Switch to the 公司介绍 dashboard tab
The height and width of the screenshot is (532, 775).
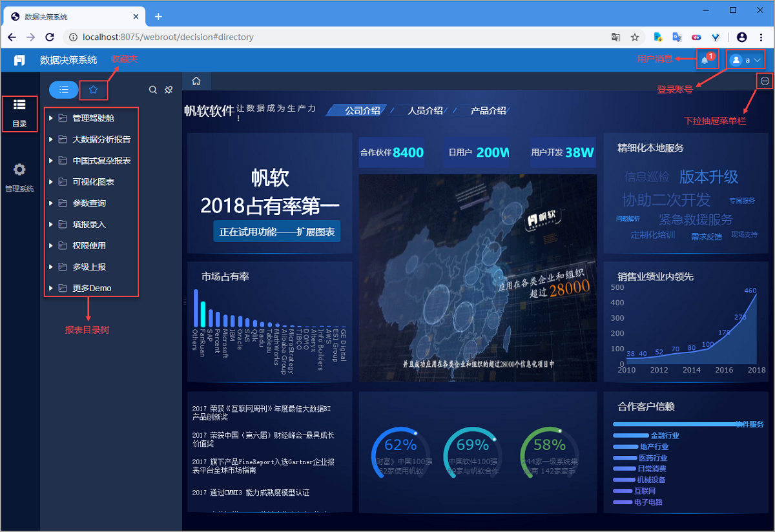pyautogui.click(x=362, y=110)
